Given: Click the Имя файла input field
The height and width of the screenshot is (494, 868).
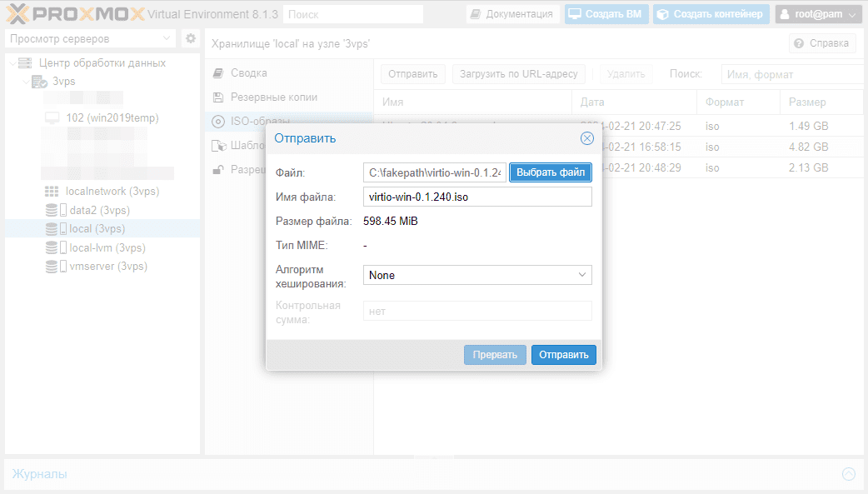Looking at the screenshot, I should coord(477,197).
